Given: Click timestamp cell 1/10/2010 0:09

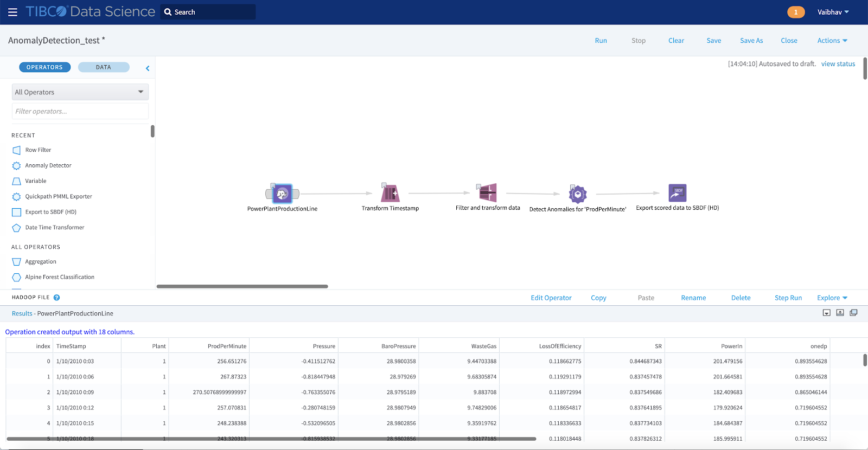Looking at the screenshot, I should pyautogui.click(x=75, y=392).
